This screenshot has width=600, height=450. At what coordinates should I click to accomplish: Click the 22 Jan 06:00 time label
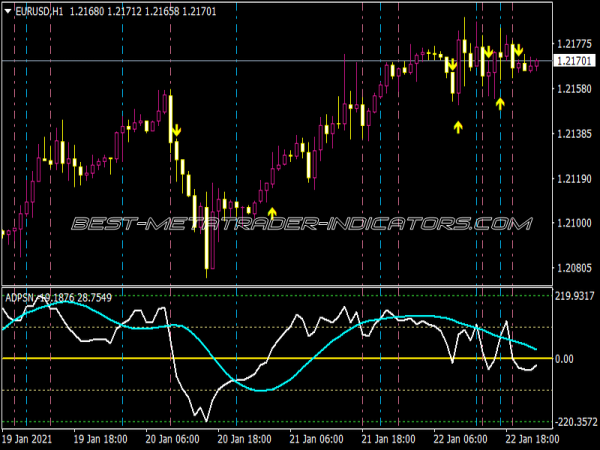[460, 439]
